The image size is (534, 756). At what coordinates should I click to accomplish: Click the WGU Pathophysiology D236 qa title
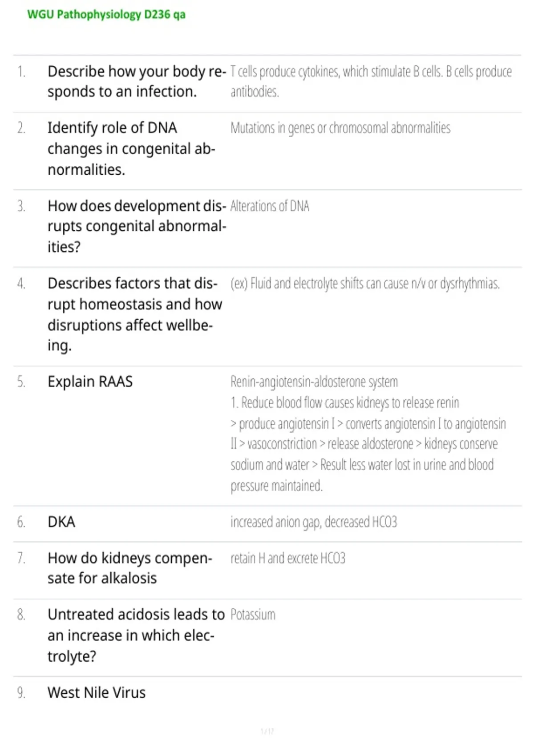106,15
